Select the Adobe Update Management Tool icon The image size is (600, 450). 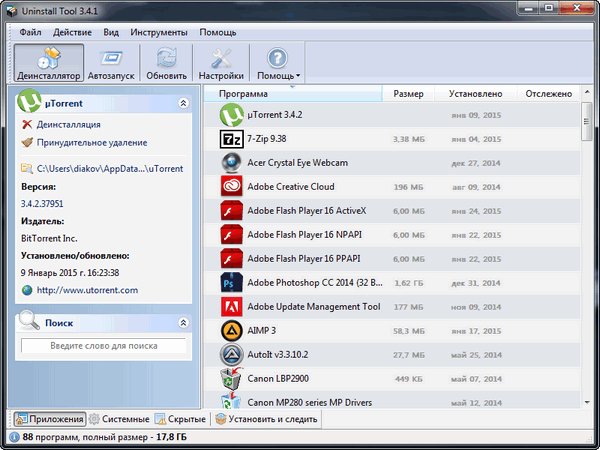[232, 307]
